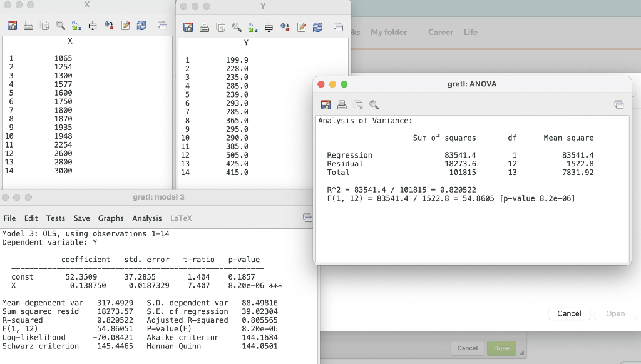Copy the ANOVA output to clipboard
This screenshot has height=364, width=641.
point(357,104)
